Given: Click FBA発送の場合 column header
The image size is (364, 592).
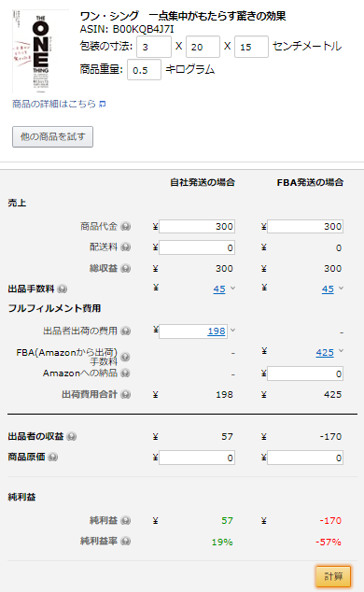Looking at the screenshot, I should click(310, 182).
